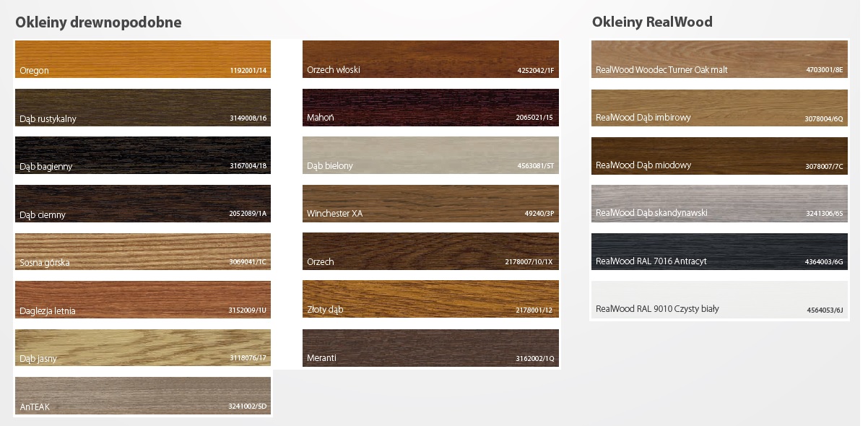Pick the RealWood Dąb skandynawski swatch

click(x=719, y=203)
